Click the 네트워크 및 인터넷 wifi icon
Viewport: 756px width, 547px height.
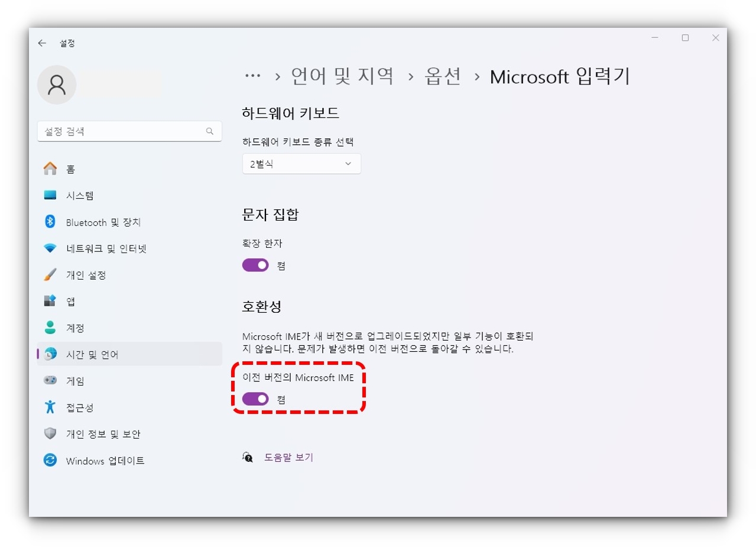tap(50, 248)
